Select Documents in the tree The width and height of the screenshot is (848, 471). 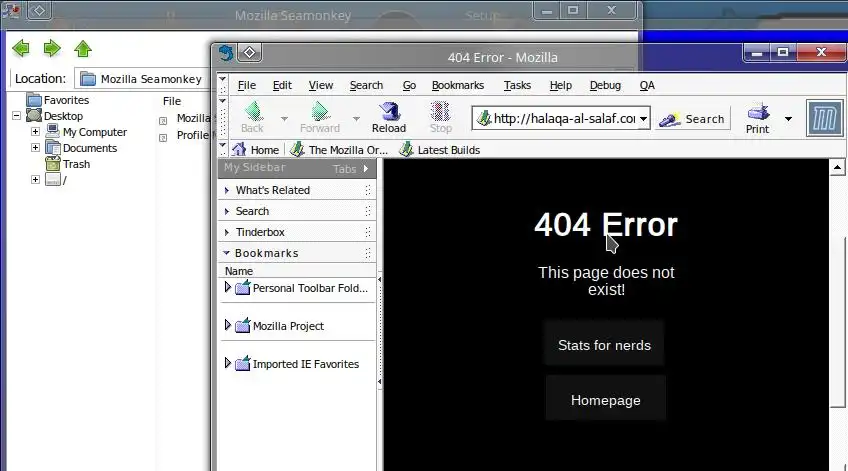tap(90, 148)
